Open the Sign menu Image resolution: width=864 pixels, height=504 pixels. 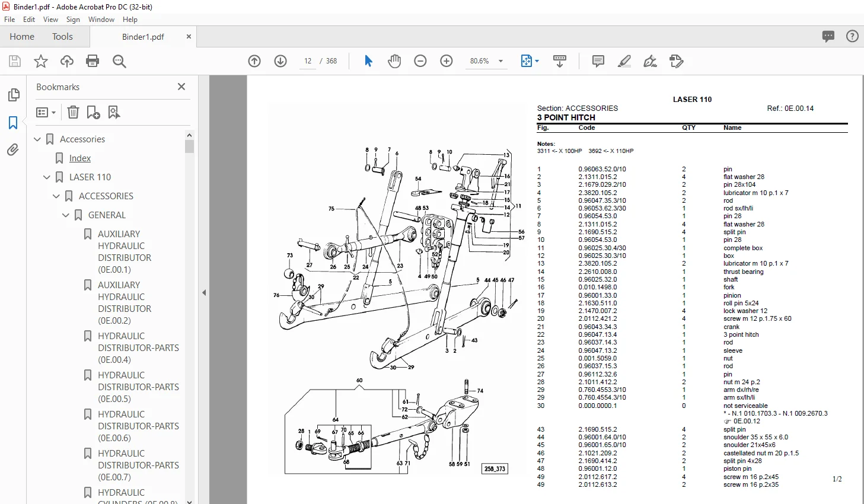(73, 20)
